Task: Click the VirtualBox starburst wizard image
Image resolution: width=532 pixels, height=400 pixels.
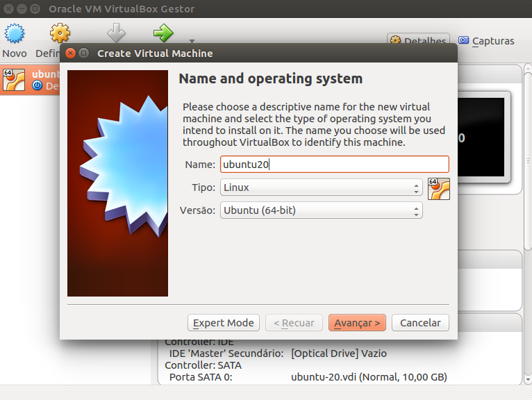Action: 117,183
